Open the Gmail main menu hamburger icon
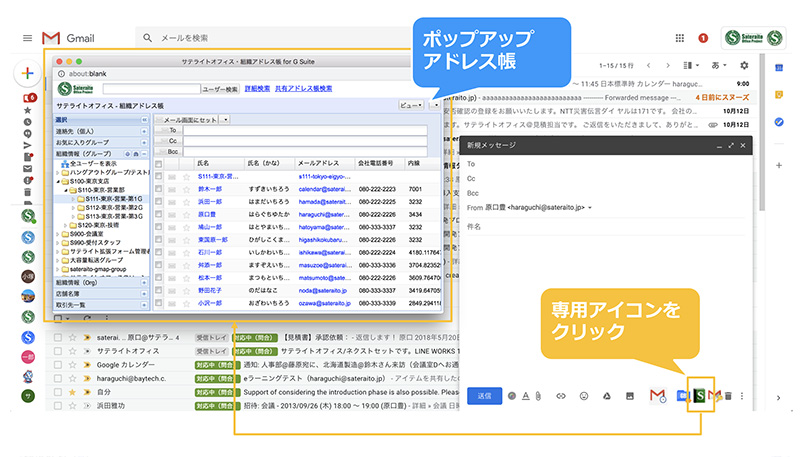The width and height of the screenshot is (800, 457). point(28,38)
